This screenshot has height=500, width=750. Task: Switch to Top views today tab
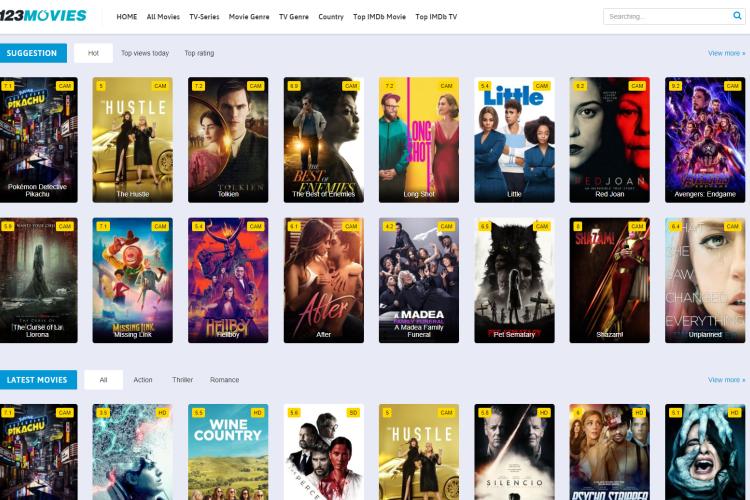145,53
